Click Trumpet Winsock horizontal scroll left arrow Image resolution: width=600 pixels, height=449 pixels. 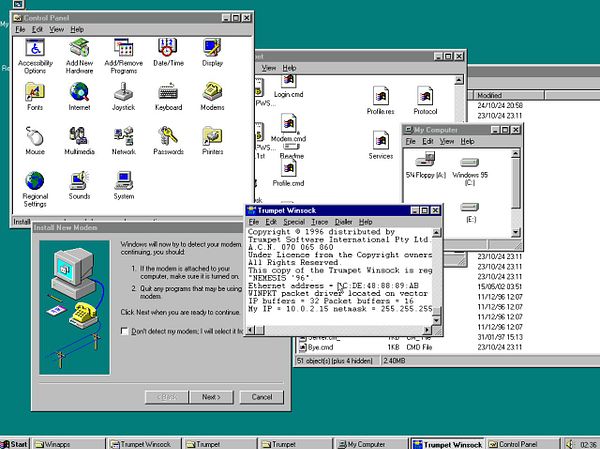[251, 330]
